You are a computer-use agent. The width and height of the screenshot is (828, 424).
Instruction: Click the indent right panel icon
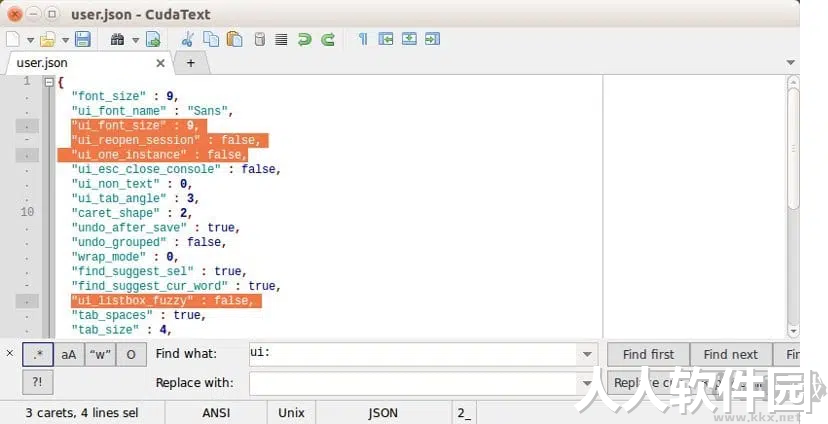tap(432, 39)
